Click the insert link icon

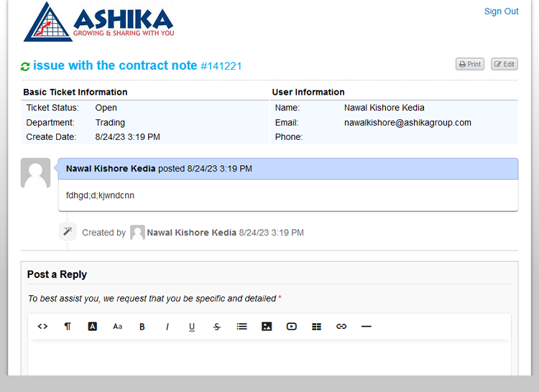pyautogui.click(x=341, y=327)
